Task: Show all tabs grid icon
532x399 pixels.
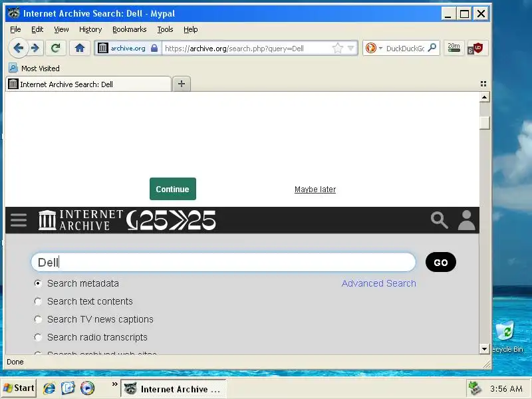Action: pyautogui.click(x=483, y=84)
